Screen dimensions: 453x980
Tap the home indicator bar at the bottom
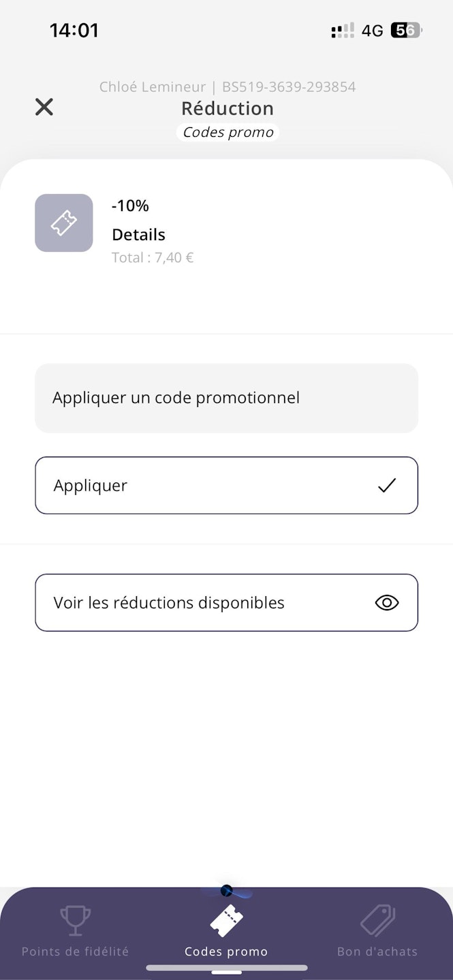tap(226, 967)
